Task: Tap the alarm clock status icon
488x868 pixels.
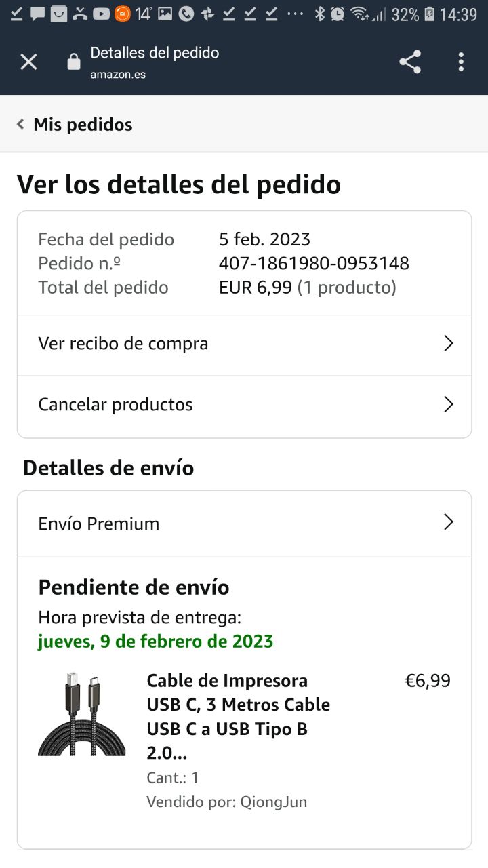Action: click(338, 14)
